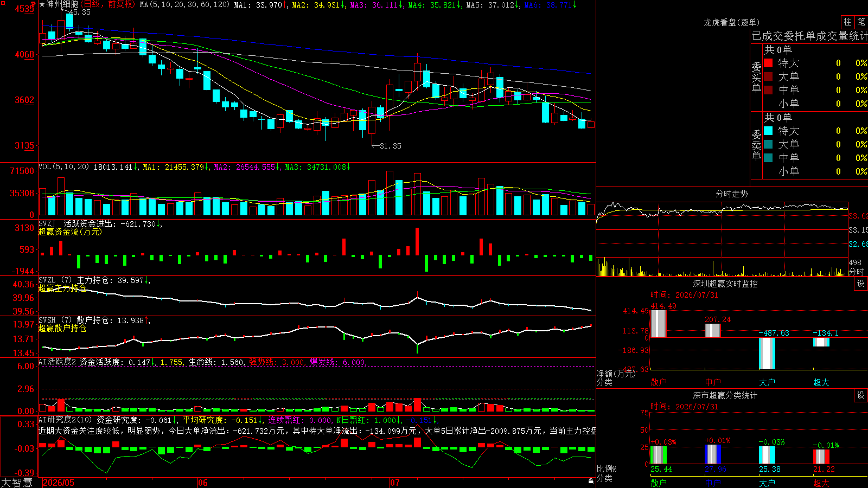
Task: Click the red 特大 swatch under 委买单
Action: pyautogui.click(x=768, y=63)
